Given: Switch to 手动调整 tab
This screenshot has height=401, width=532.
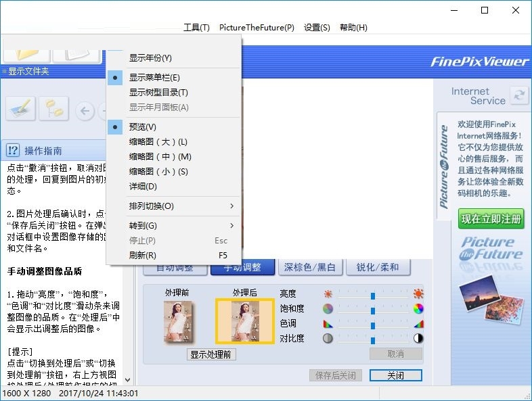Looking at the screenshot, I should (242, 268).
